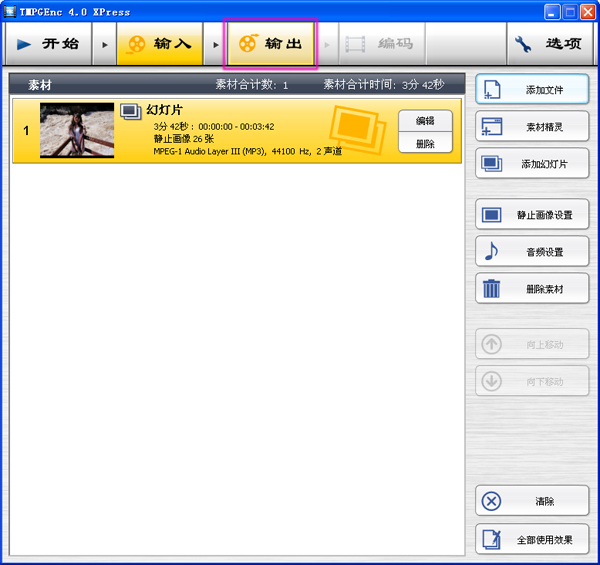Open 音频设置 (Audio settings) button
The image size is (600, 565).
(x=532, y=251)
